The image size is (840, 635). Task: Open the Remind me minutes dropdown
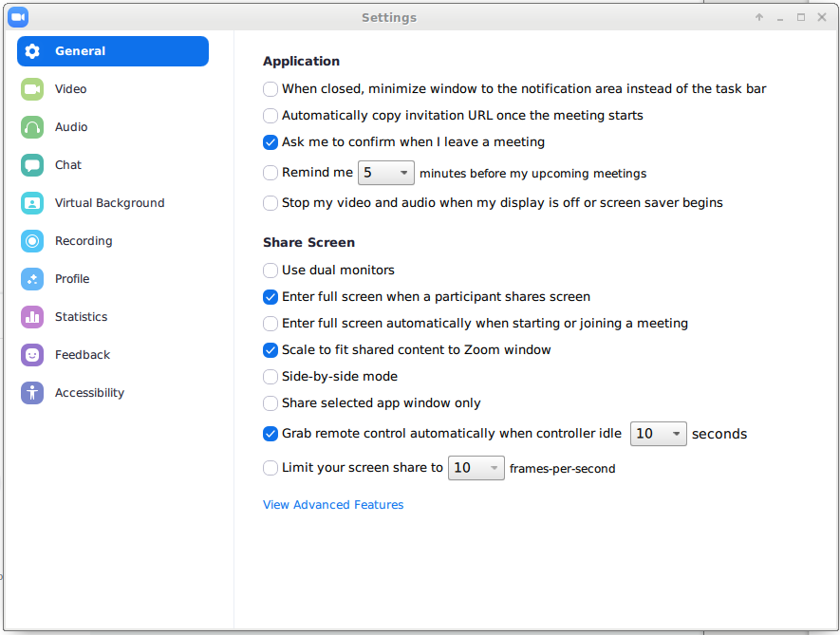(x=385, y=173)
